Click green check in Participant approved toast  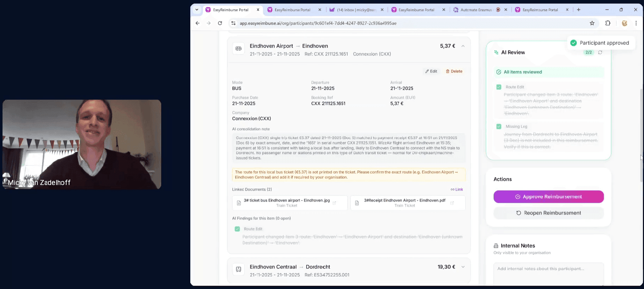(573, 43)
